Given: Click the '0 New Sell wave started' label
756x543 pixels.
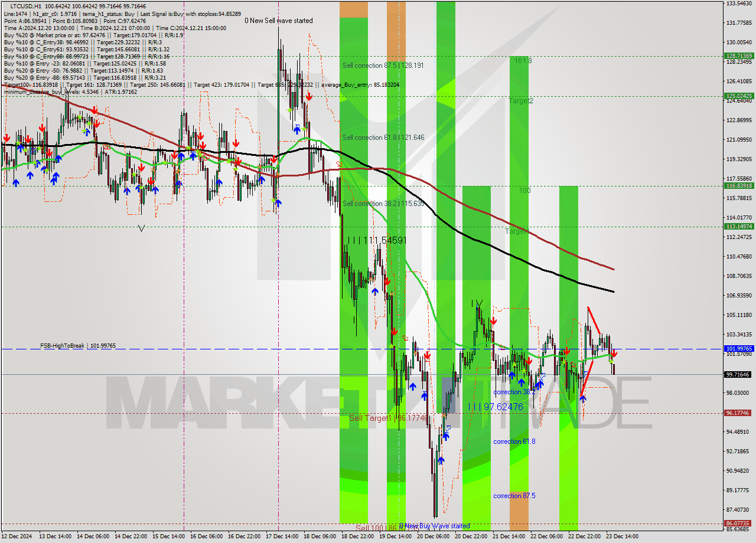Looking at the screenshot, I should click(x=279, y=21).
